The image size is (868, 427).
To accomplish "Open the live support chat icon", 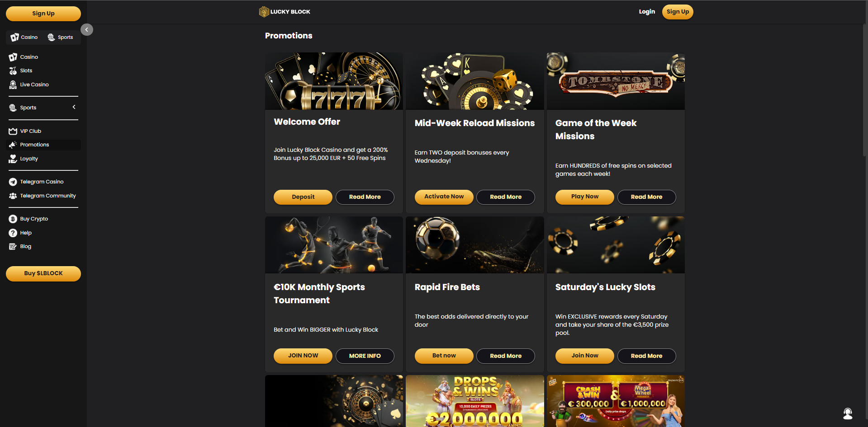I will click(x=848, y=413).
